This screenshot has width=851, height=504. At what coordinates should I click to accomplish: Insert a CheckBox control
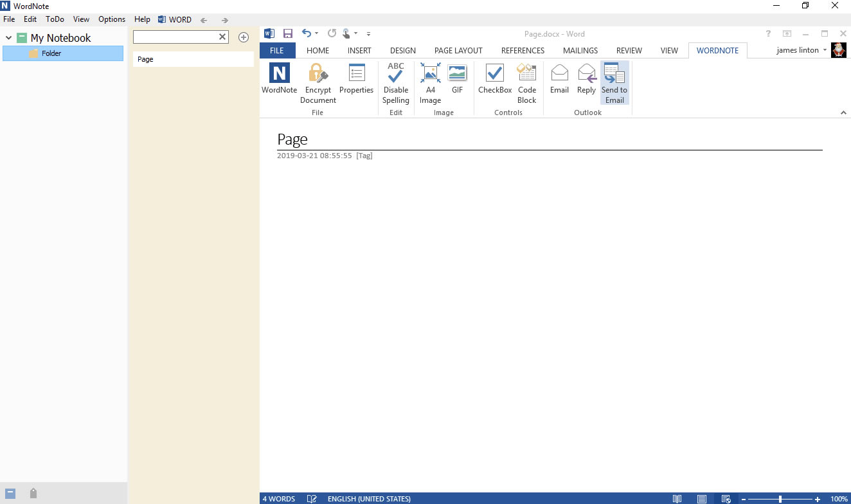point(494,77)
